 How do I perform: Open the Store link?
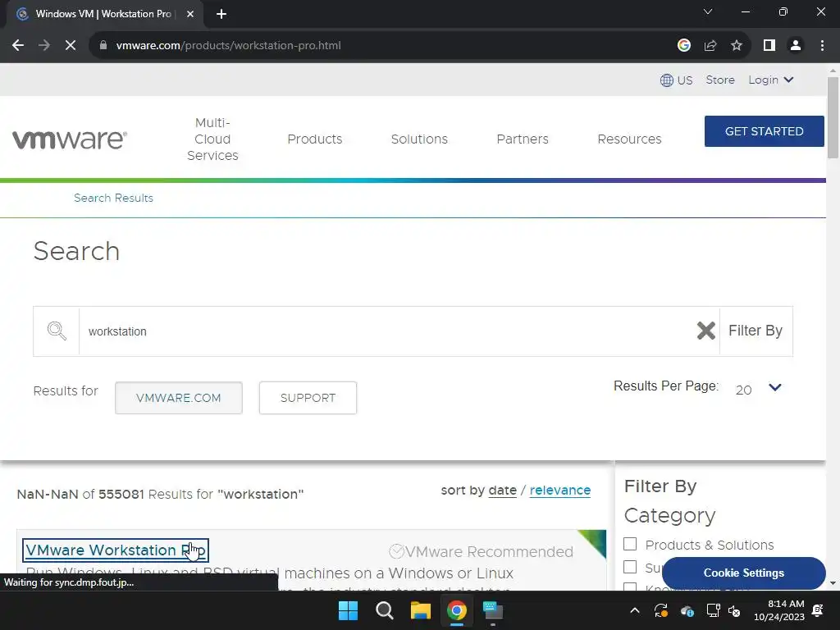[720, 80]
